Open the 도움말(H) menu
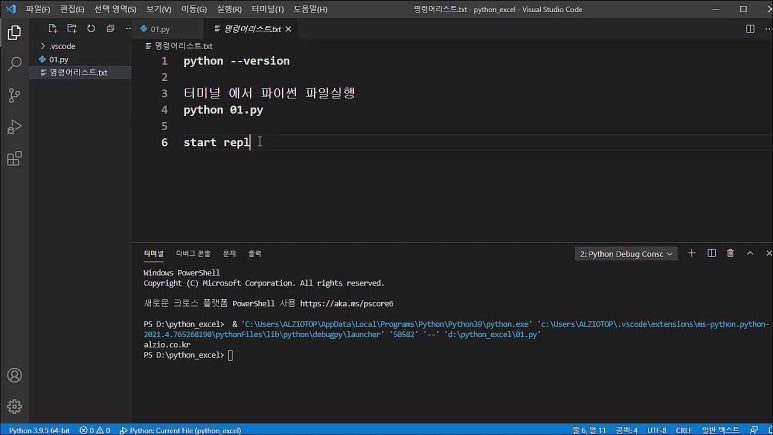The image size is (773, 435). (x=310, y=9)
